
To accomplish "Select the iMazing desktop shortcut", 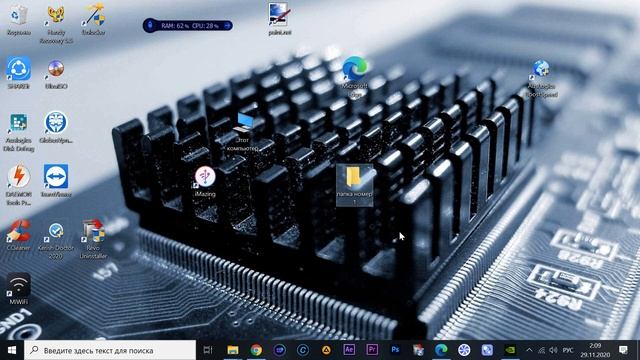I will 205,182.
